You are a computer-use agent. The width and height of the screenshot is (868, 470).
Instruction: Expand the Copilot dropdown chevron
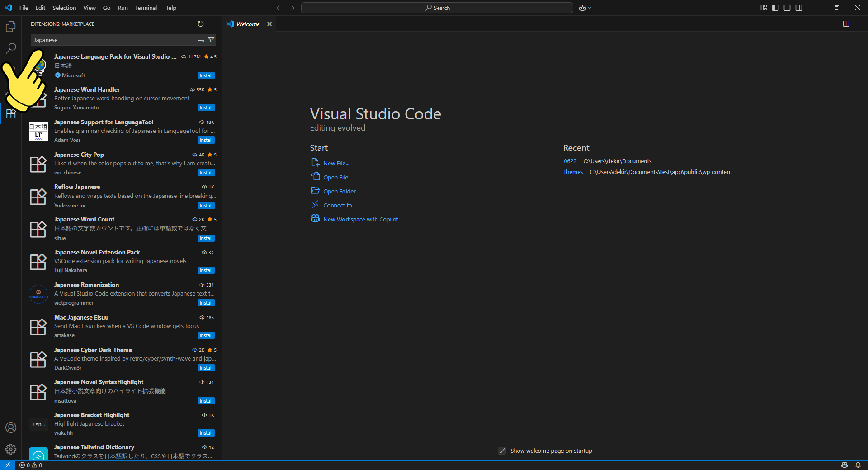pos(590,8)
